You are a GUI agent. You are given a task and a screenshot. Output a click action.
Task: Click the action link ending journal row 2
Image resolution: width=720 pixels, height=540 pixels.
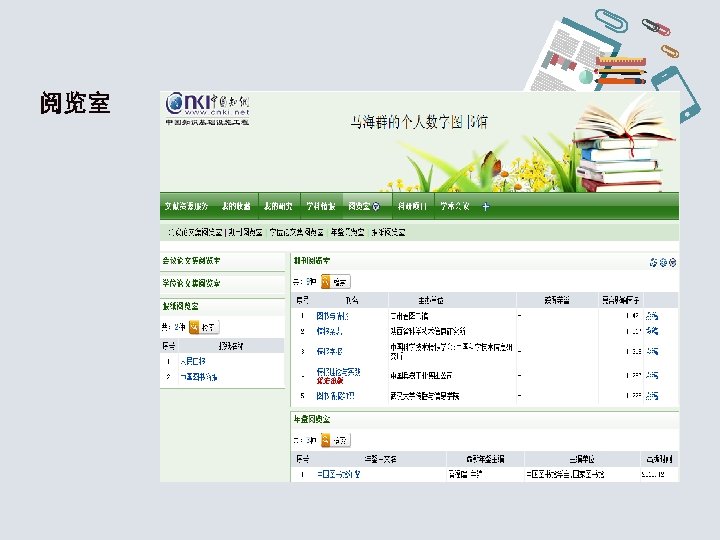[x=652, y=331]
